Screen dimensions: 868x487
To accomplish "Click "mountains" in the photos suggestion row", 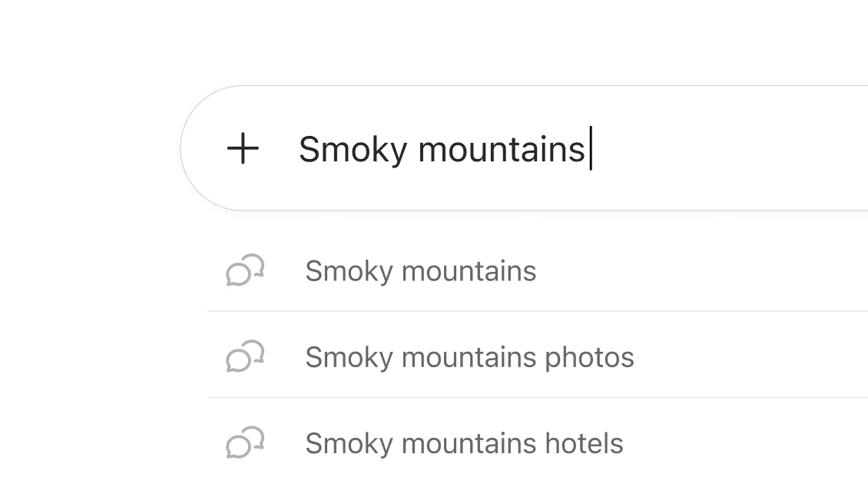I will (x=469, y=357).
